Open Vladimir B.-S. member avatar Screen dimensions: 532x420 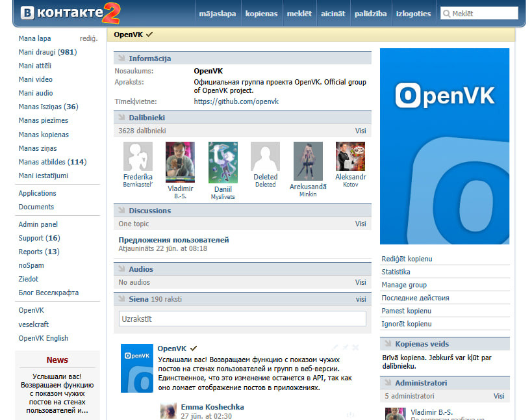(x=180, y=162)
